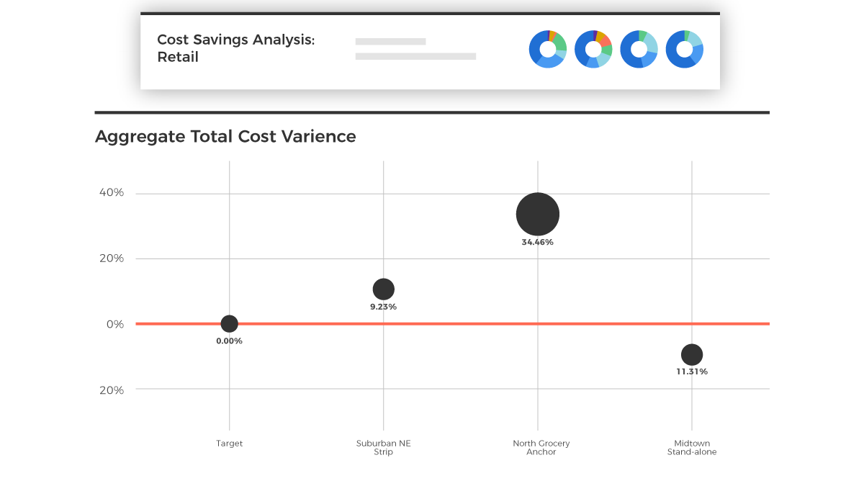The image size is (864, 504).
Task: Expand the 34.46% value label
Action: pos(537,242)
